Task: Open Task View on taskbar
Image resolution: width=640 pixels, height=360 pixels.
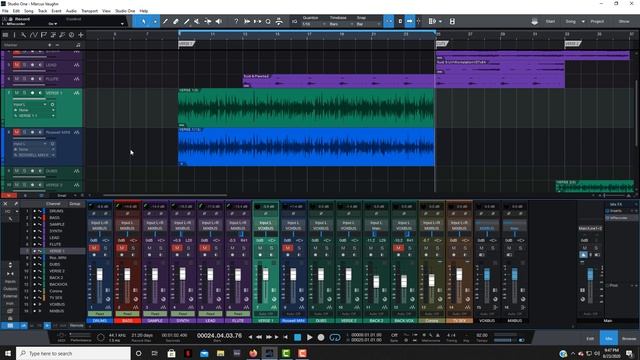Action: click(155, 353)
